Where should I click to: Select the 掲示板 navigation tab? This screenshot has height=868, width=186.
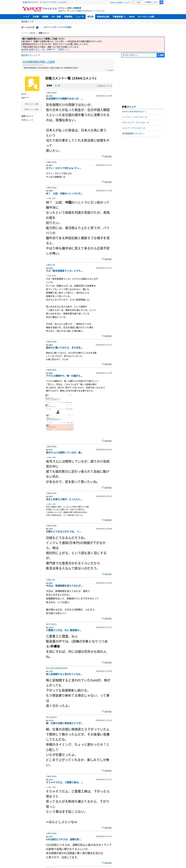pyautogui.click(x=91, y=16)
